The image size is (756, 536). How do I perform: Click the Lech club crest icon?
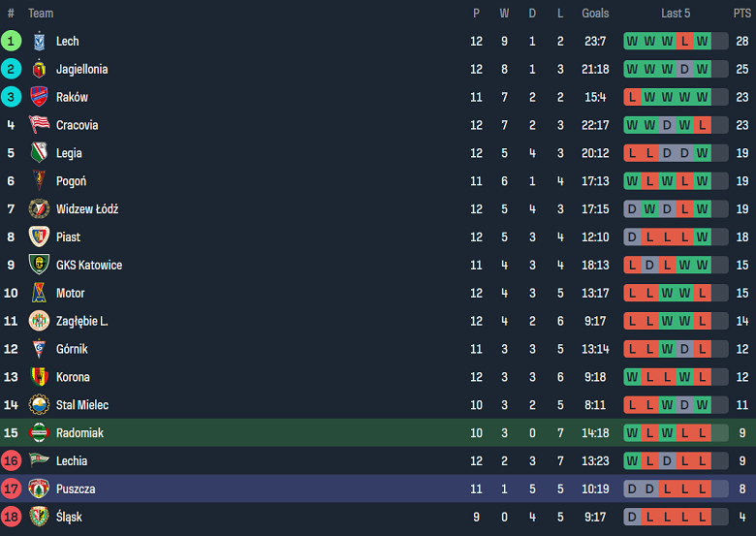coord(39,41)
